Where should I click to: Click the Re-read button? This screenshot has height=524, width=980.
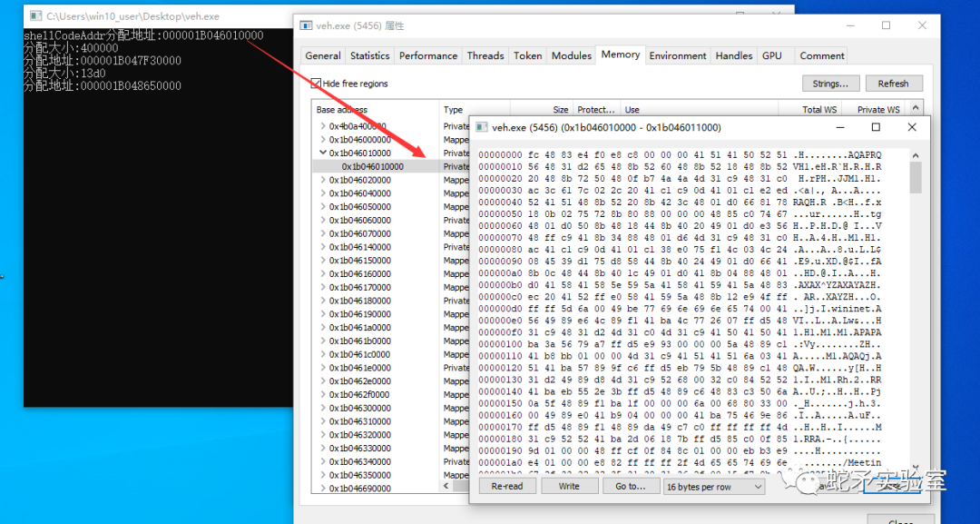(506, 486)
